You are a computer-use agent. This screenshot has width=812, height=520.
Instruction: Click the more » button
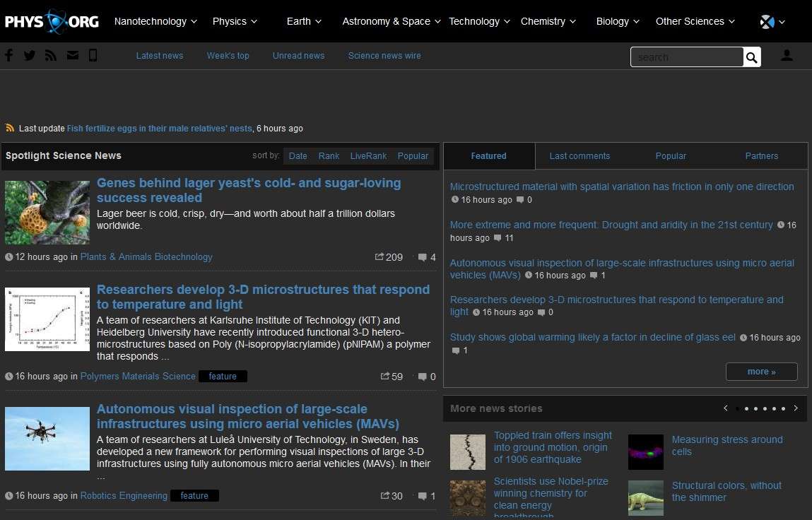761,371
